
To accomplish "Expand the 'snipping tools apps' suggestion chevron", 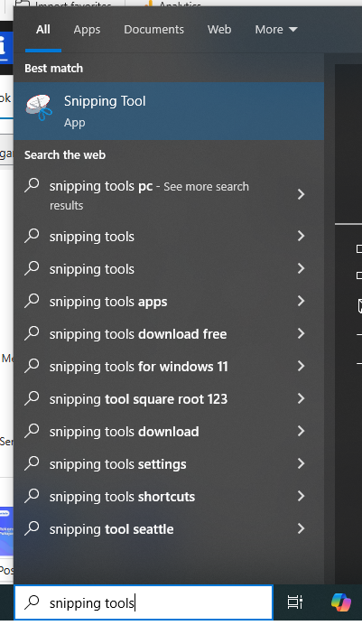I will [x=301, y=301].
